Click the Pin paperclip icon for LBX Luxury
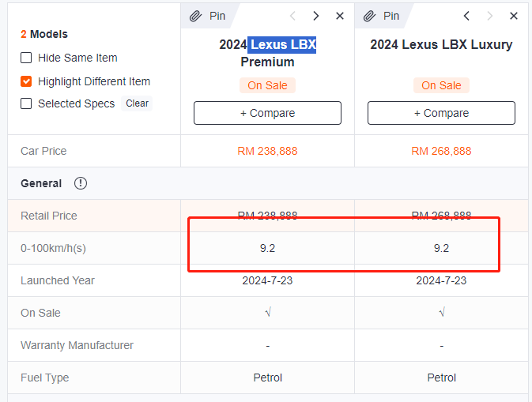The height and width of the screenshot is (402, 532). [x=369, y=16]
